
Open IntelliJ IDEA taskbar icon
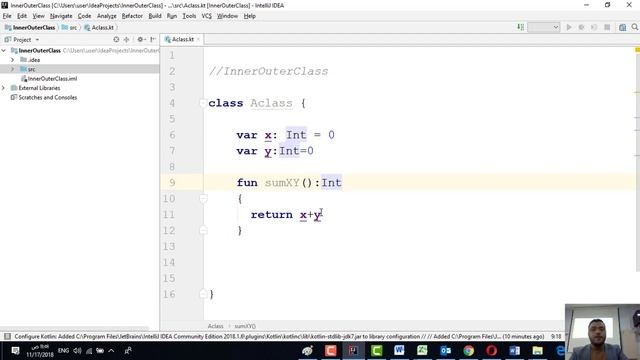[x=353, y=351]
